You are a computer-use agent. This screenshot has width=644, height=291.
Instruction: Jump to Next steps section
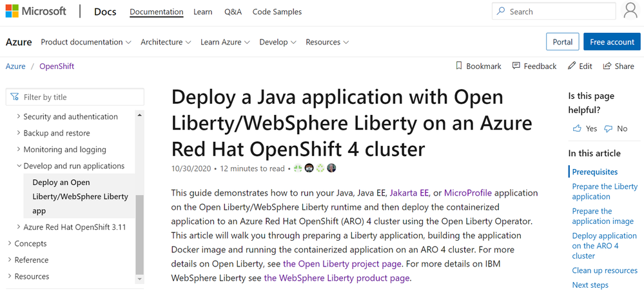pos(590,285)
